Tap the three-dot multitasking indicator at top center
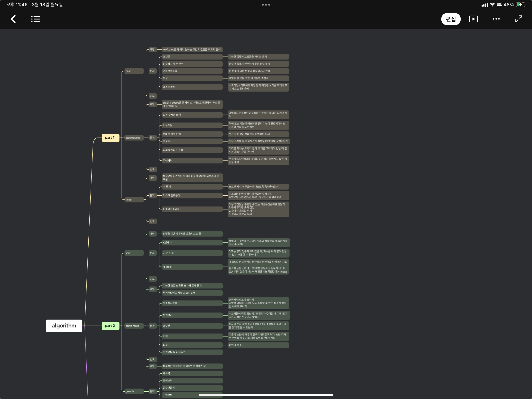The image size is (532, 399). point(266,4)
